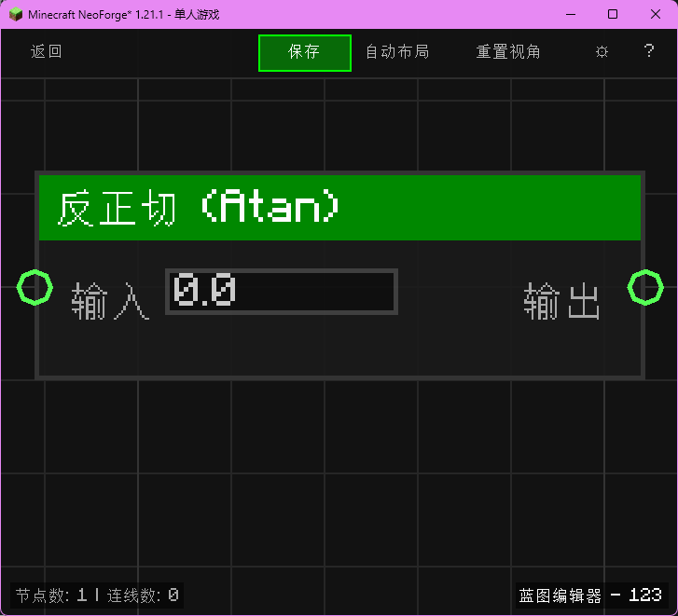
Task: Maximize the Minecraft NeoForge window
Action: coord(613,14)
